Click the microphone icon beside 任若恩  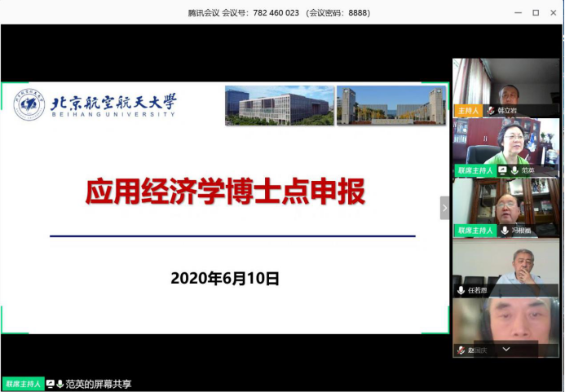click(x=461, y=290)
